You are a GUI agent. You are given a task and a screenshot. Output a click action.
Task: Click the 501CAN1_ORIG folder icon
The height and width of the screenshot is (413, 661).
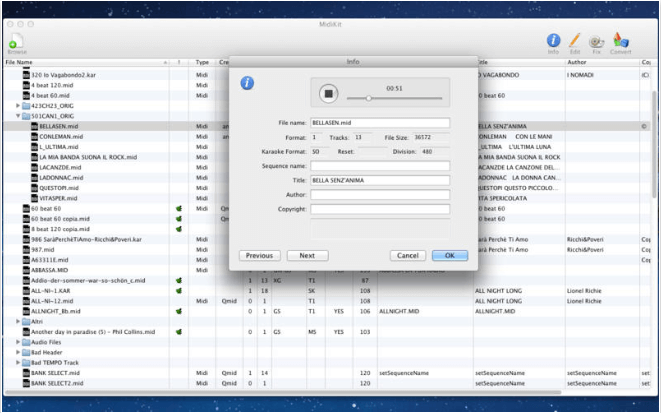pyautogui.click(x=26, y=116)
